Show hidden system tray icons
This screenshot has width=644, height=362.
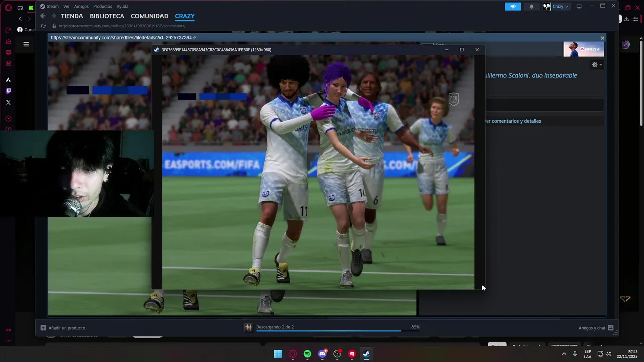coord(563,354)
